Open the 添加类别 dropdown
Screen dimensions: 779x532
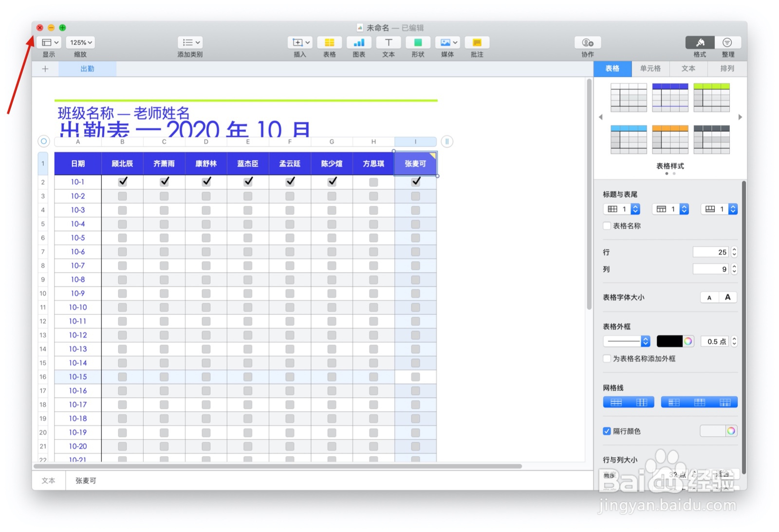tap(190, 42)
